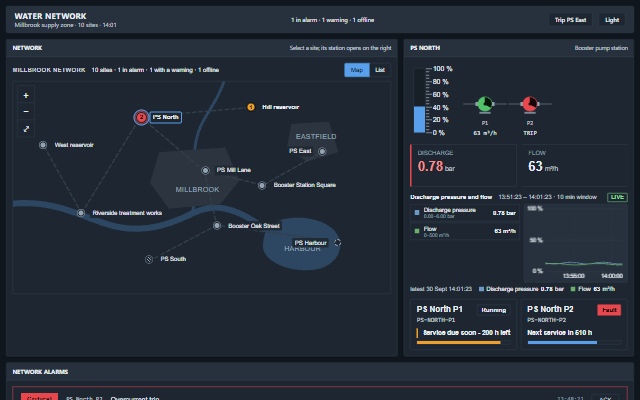Click the Running badge on P1
640x400 pixels.
pyautogui.click(x=493, y=310)
